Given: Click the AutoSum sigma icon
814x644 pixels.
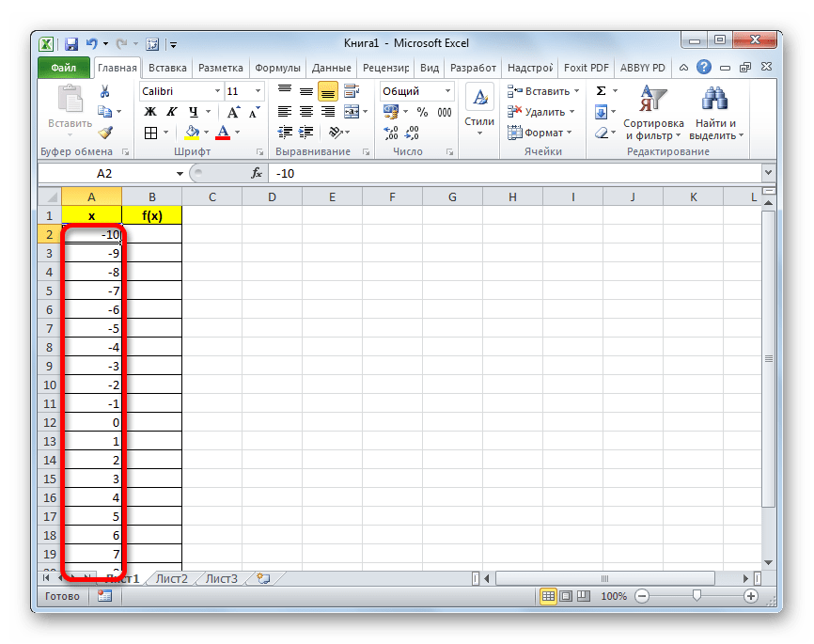Looking at the screenshot, I should (x=602, y=91).
